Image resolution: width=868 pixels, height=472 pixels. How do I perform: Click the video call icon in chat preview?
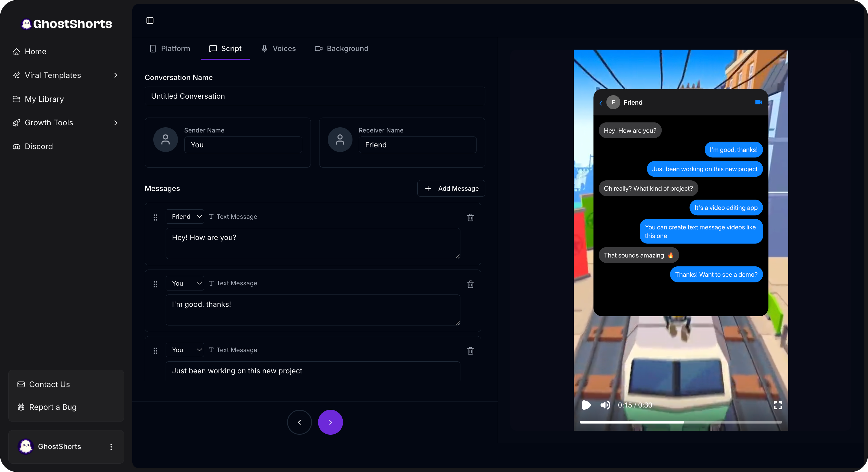point(758,102)
